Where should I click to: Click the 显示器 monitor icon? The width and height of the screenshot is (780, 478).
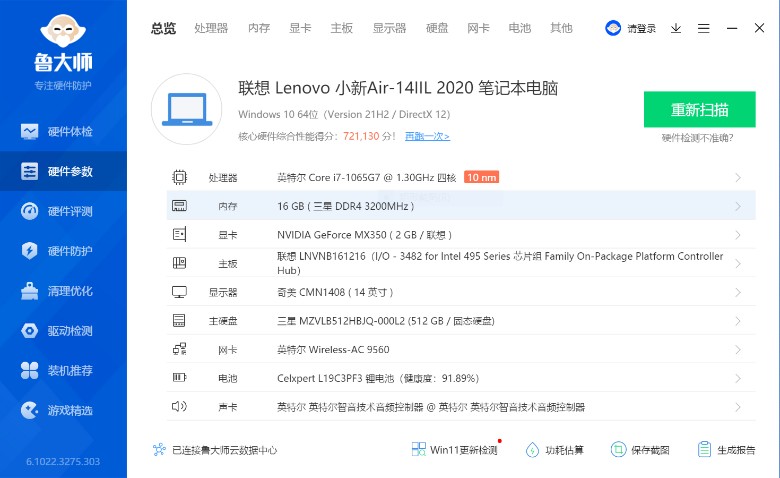(x=180, y=292)
